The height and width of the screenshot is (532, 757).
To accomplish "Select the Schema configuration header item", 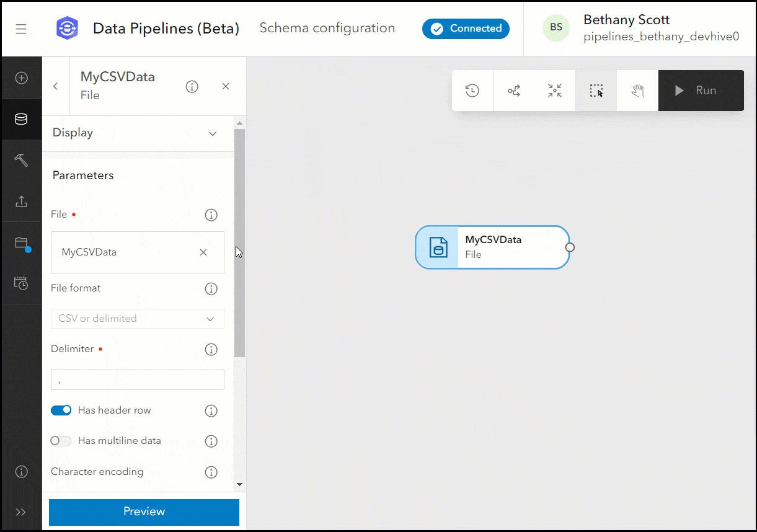I will point(327,28).
